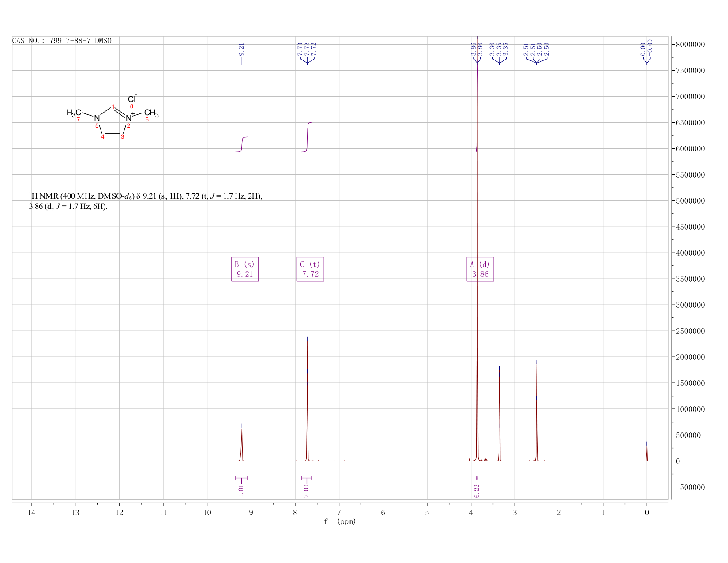The width and height of the screenshot is (728, 563).
Task: Click the N+ atom in the structure
Action: point(130,117)
